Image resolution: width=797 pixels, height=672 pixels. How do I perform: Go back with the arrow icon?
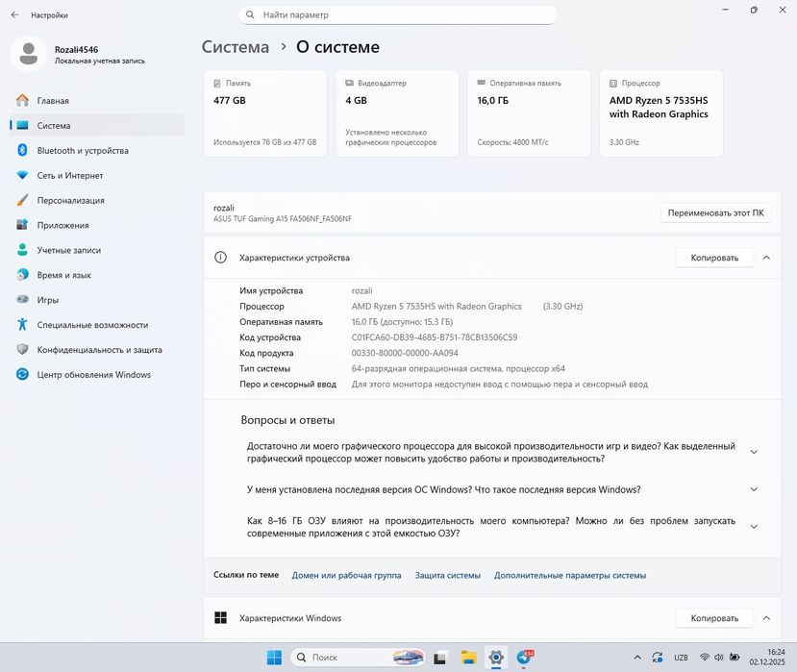14,14
